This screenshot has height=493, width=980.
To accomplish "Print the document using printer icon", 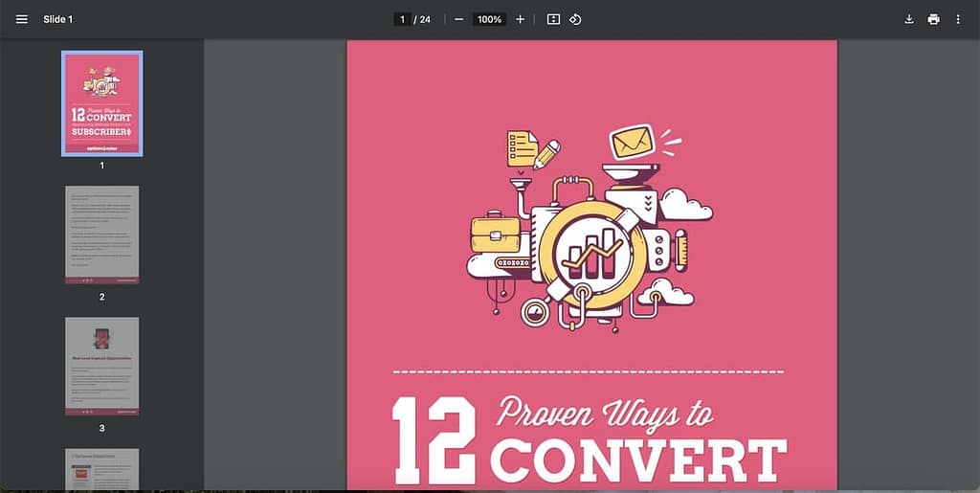I will pyautogui.click(x=933, y=19).
